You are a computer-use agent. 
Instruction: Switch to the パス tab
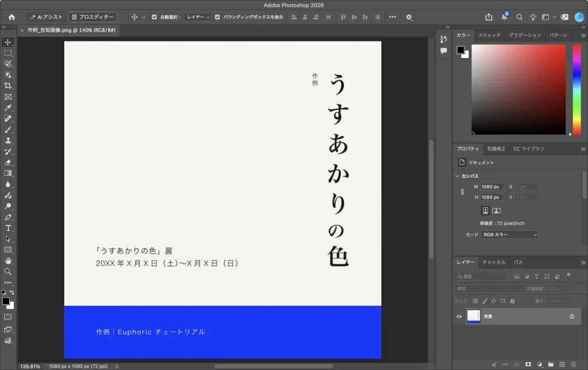519,263
